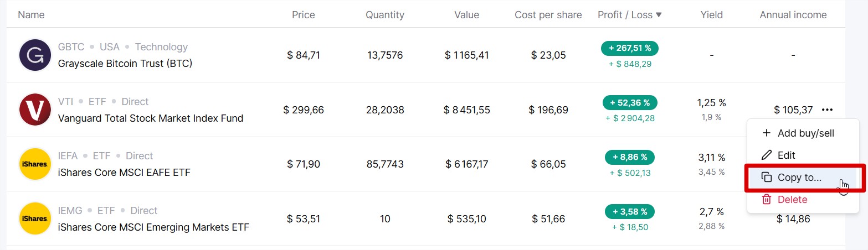Open iShares Core MSCI Emerging Markets ETF
This screenshot has height=250, width=868.
(153, 227)
